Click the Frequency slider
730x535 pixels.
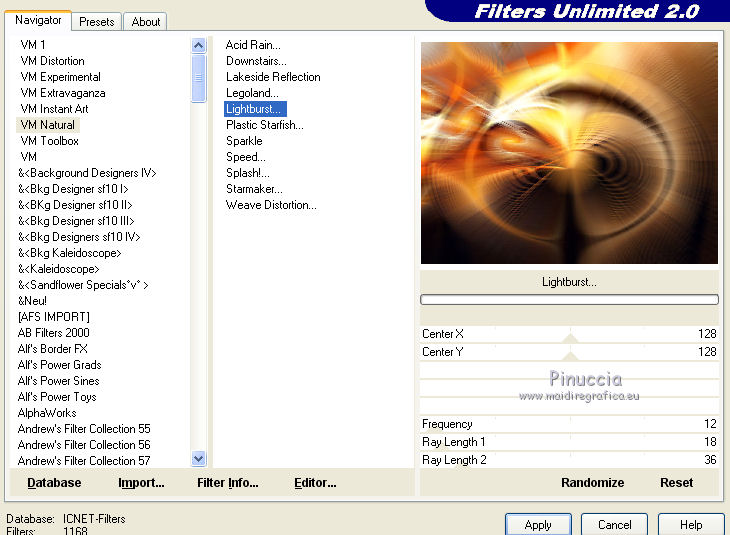pos(569,424)
